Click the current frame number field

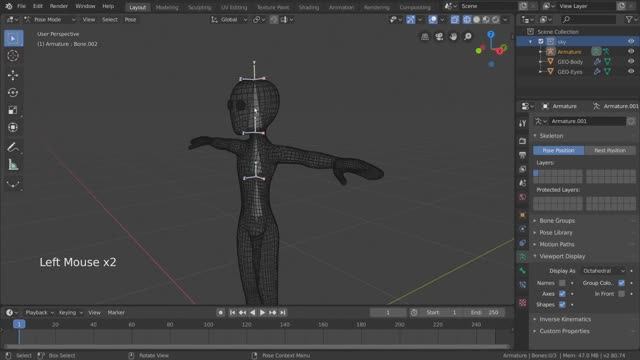(x=388, y=313)
